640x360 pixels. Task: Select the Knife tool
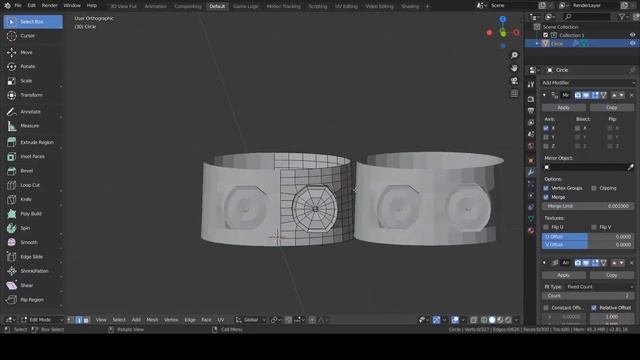(x=33, y=199)
